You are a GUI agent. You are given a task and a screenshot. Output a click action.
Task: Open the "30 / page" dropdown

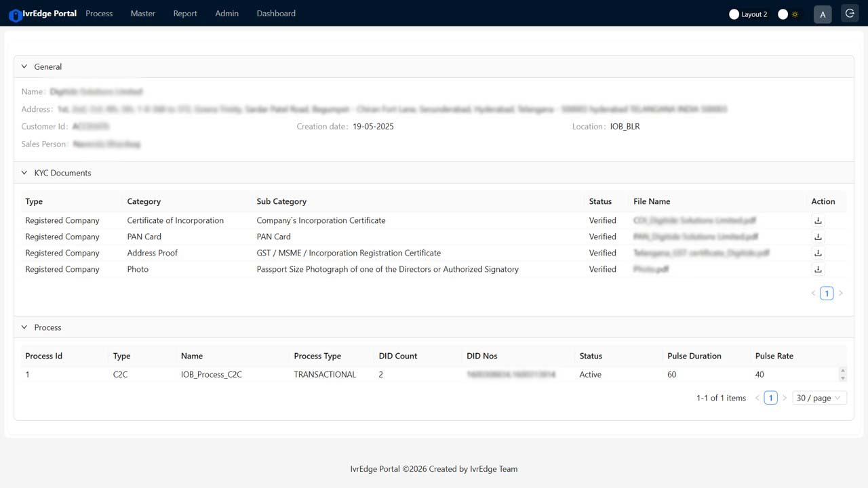819,397
